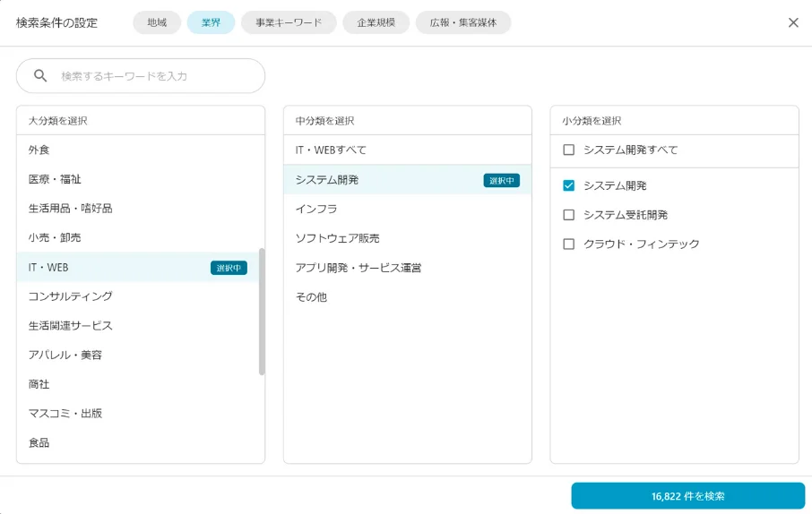Choose アプリ開発・サービス運営 subcategory
Image resolution: width=812 pixels, height=514 pixels.
point(408,268)
